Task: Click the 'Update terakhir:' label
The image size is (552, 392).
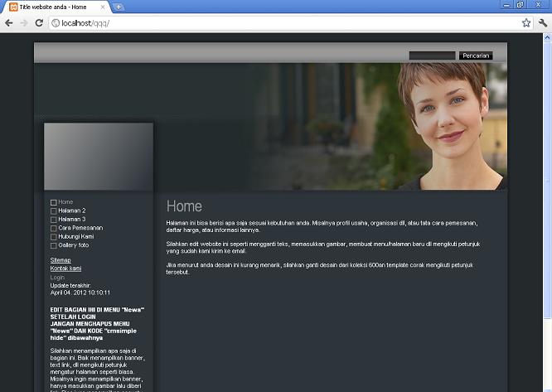Action: (x=70, y=286)
